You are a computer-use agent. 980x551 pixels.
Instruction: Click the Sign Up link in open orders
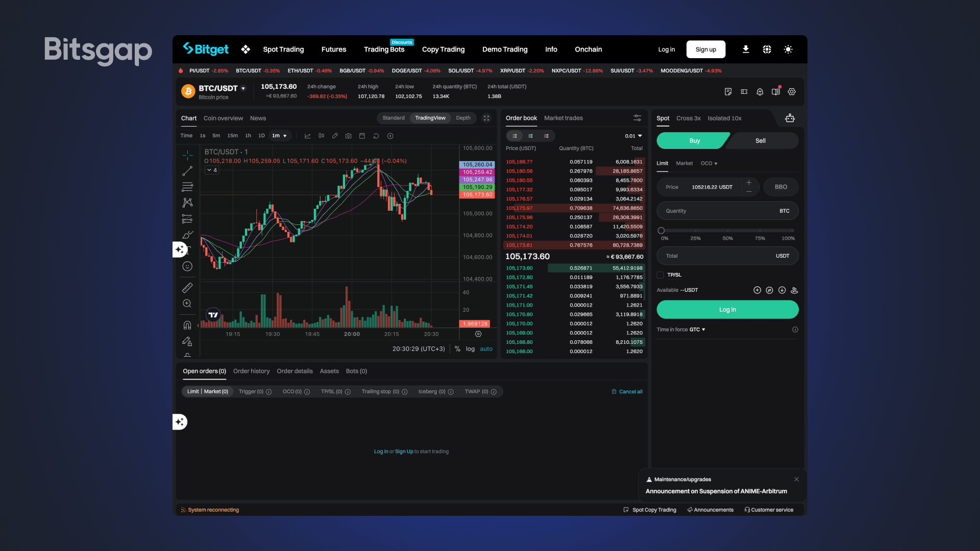(404, 452)
